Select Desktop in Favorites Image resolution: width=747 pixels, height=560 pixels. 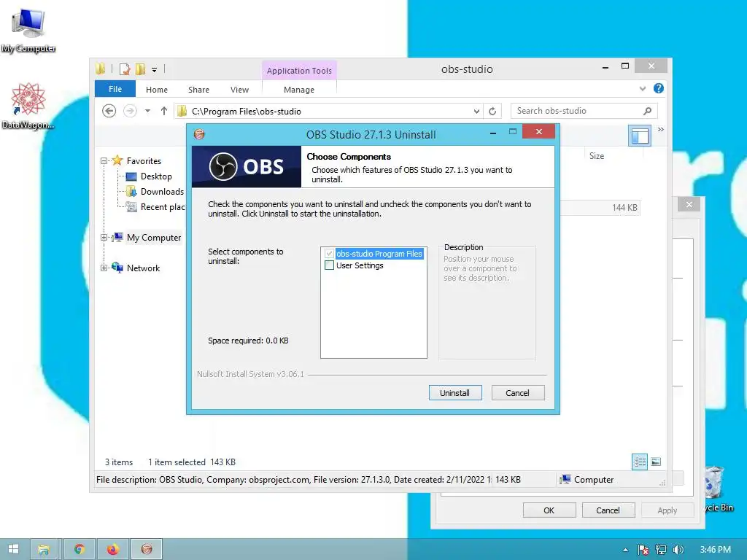point(156,176)
